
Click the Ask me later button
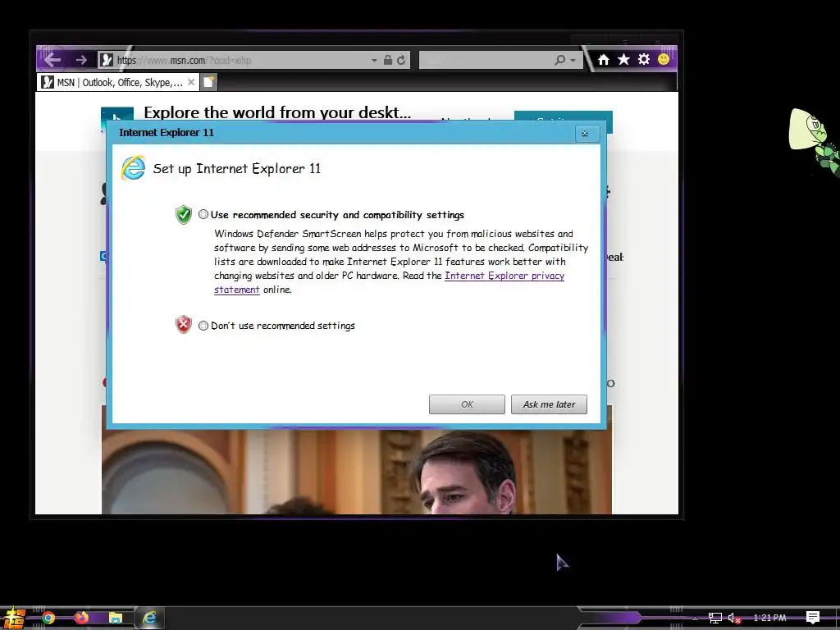coord(549,404)
